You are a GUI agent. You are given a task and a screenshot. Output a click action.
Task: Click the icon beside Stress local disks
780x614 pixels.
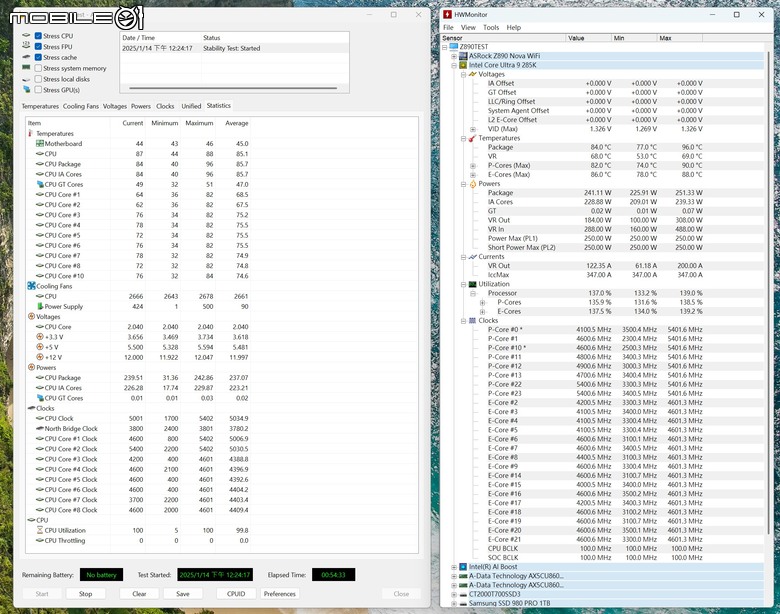point(26,79)
